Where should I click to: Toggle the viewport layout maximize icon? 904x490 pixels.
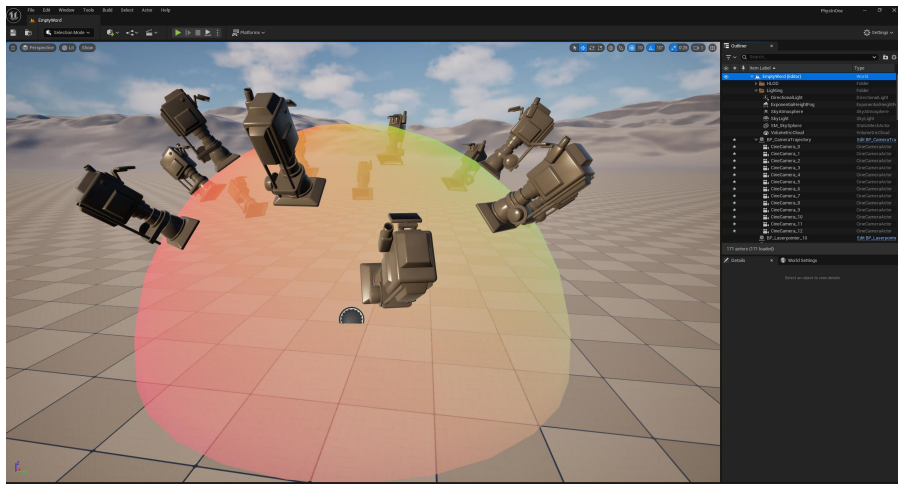713,48
